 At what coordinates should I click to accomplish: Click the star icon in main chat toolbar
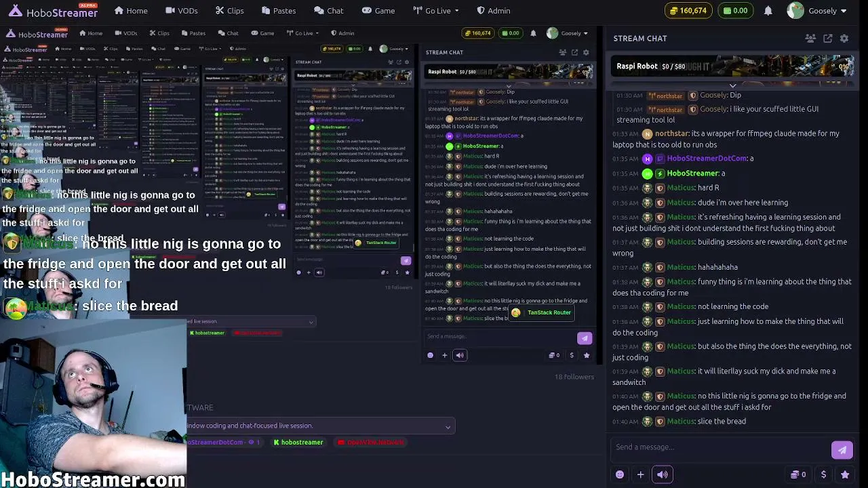(x=845, y=474)
